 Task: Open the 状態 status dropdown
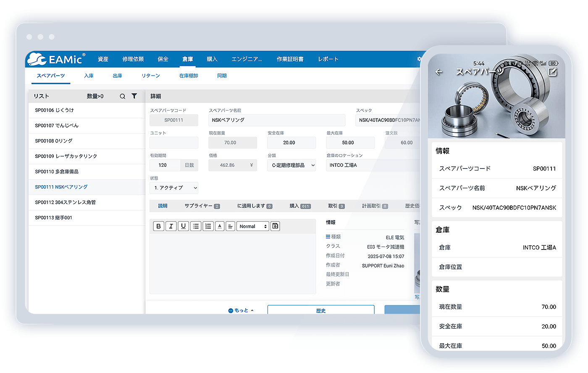point(173,188)
